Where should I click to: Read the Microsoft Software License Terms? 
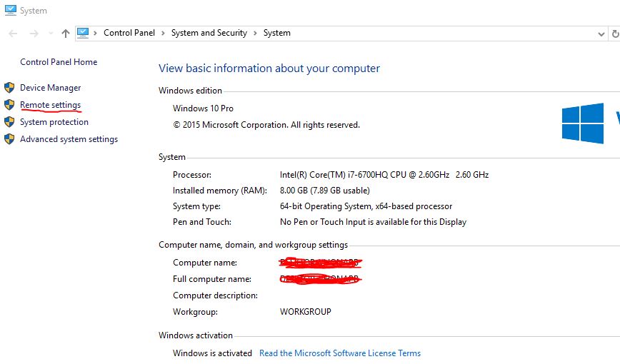pyautogui.click(x=340, y=353)
